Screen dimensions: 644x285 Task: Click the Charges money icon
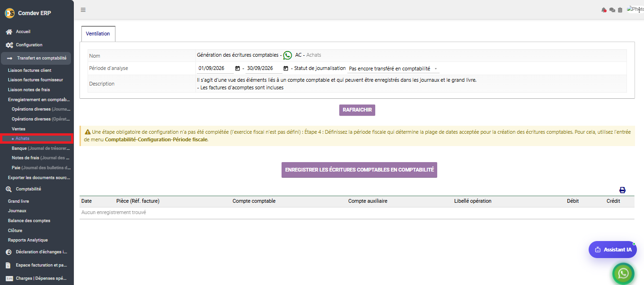9,278
